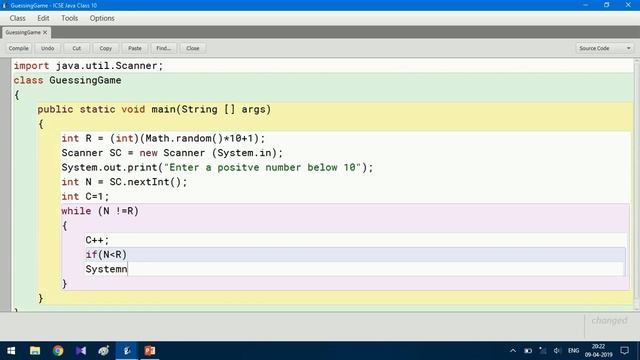640x360 pixels.
Task: Click the Undo button
Action: coord(47,48)
